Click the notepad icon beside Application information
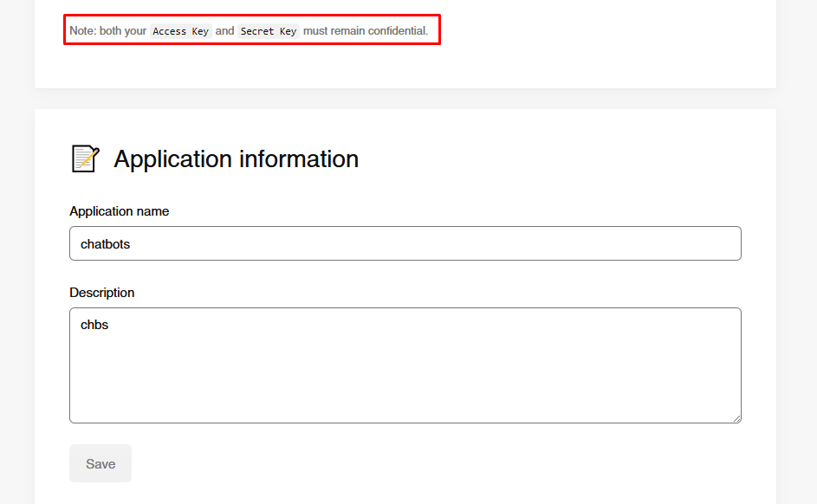Image resolution: width=817 pixels, height=504 pixels. tap(85, 158)
